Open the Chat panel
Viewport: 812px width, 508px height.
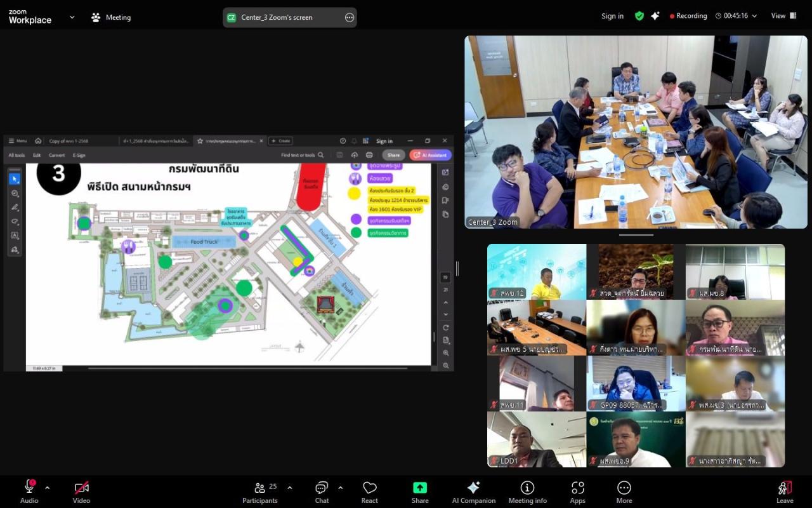point(322,492)
